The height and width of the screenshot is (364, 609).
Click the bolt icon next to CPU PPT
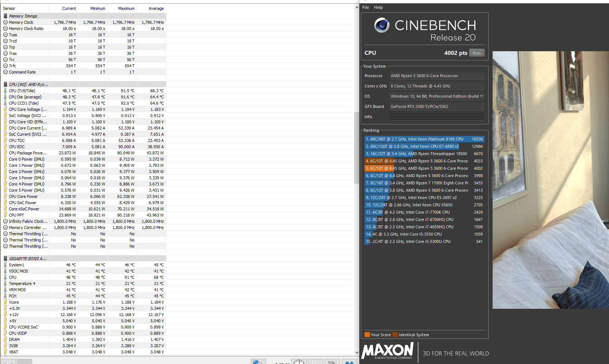point(5,215)
